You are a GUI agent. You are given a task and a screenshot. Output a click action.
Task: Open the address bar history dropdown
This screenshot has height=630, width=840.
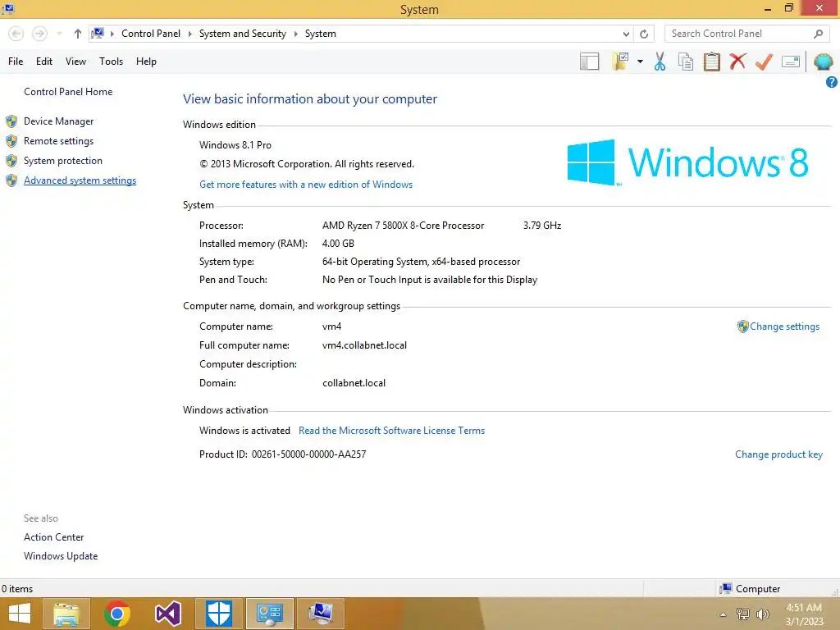click(x=626, y=34)
